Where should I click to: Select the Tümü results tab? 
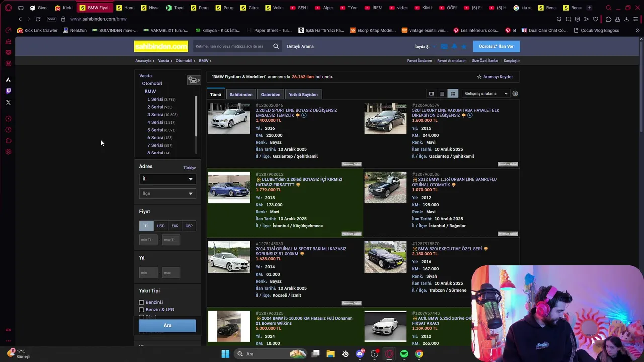pyautogui.click(x=216, y=94)
